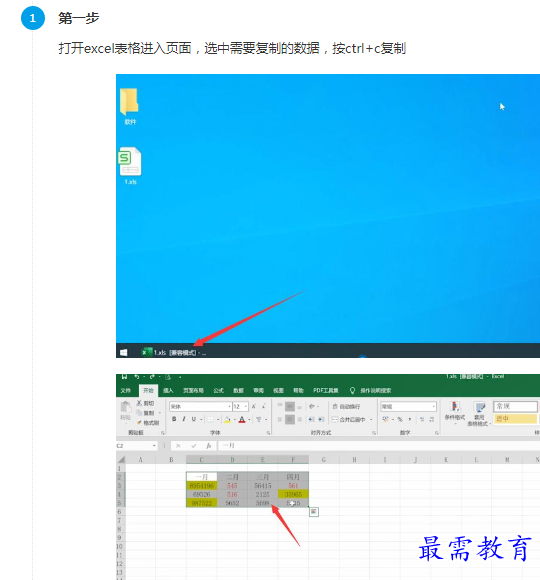Select the 软件 folder on the desktop
The image size is (540, 580).
(130, 107)
